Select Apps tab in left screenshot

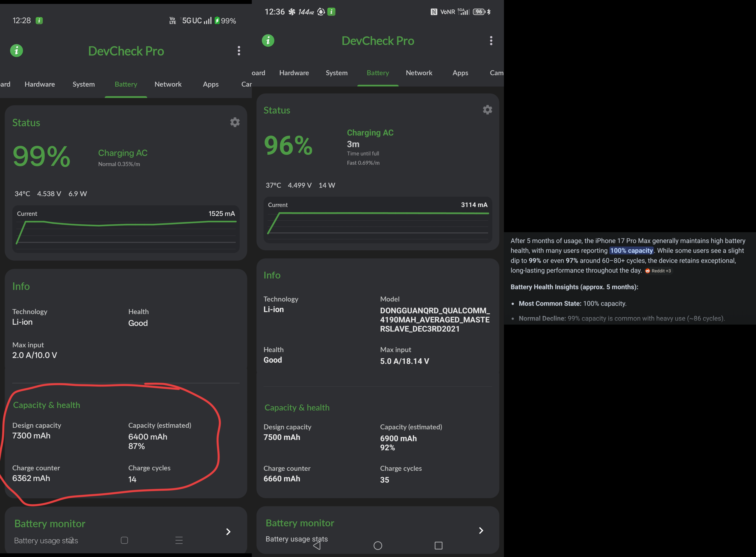pyautogui.click(x=211, y=84)
